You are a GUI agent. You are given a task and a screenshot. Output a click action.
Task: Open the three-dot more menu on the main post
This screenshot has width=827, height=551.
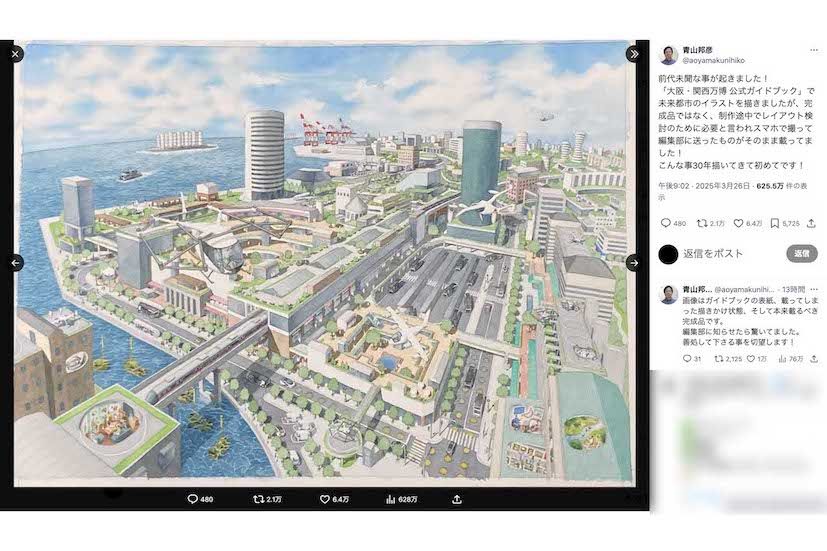click(x=814, y=51)
